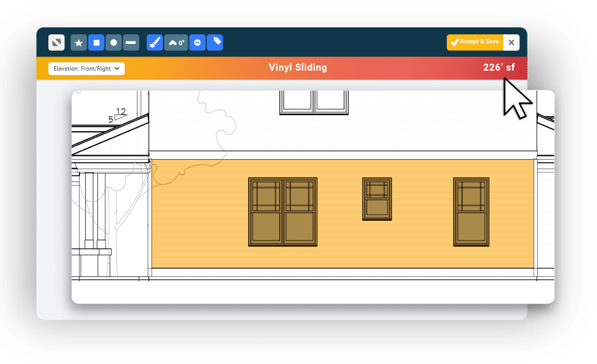Select the small middle window
Screen dimensions: 597x364
coord(377,199)
